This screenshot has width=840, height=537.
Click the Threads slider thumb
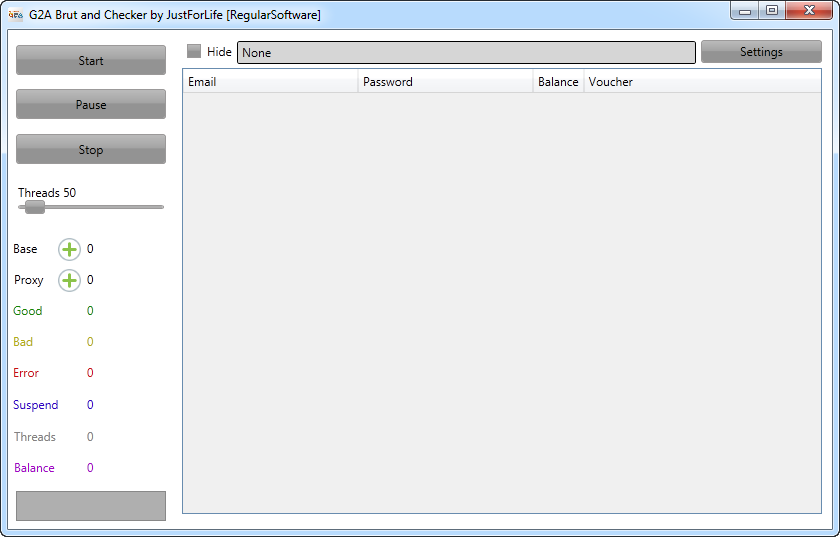coord(35,207)
